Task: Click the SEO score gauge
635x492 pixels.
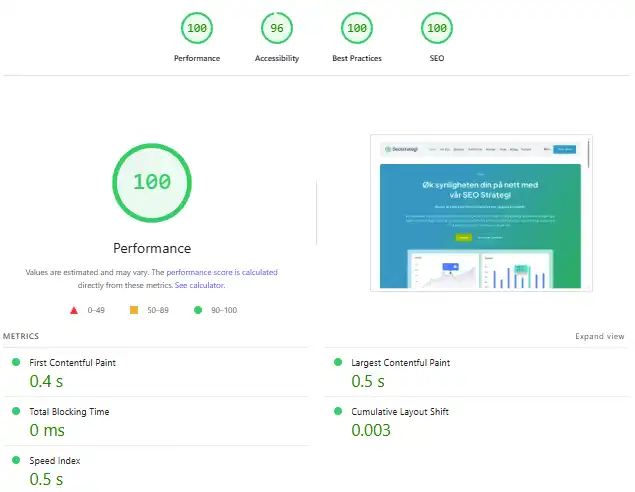Action: point(437,28)
